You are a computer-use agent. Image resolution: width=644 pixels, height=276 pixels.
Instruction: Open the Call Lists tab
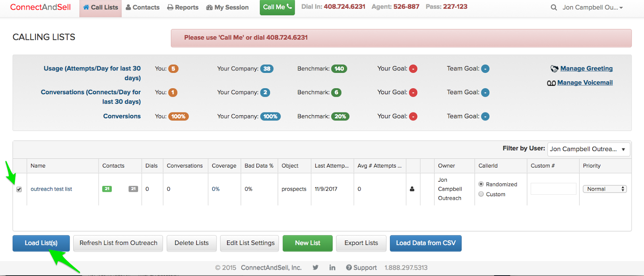click(101, 7)
